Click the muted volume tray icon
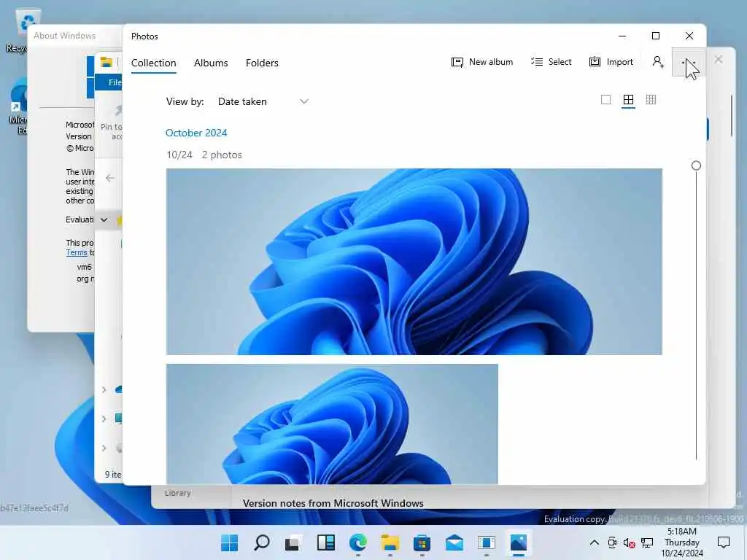This screenshot has width=747, height=560. pos(629,542)
